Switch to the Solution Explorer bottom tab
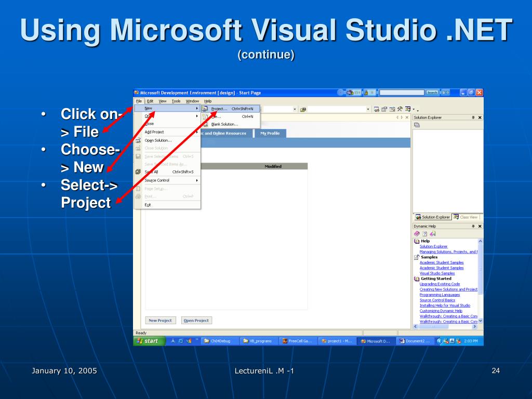The width and height of the screenshot is (532, 399). point(433,217)
